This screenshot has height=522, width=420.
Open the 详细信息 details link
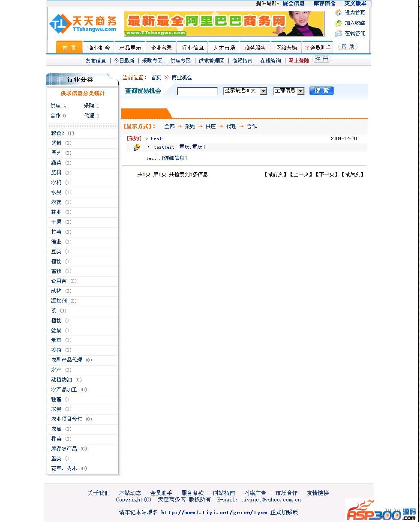[x=174, y=158]
